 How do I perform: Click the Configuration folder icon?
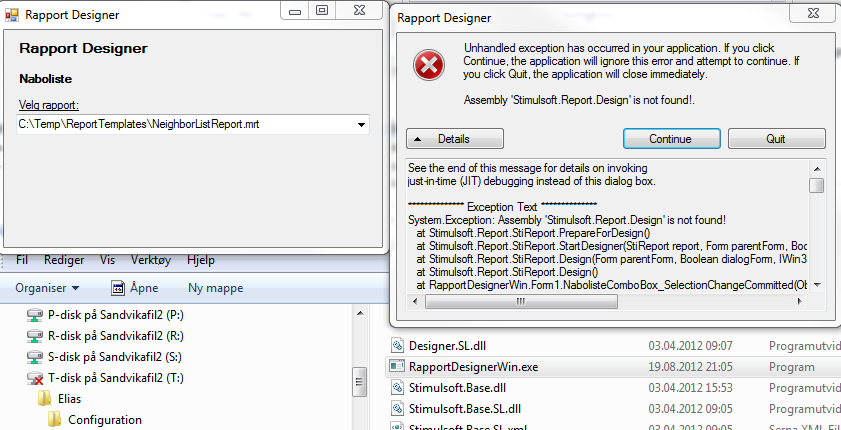(x=54, y=420)
